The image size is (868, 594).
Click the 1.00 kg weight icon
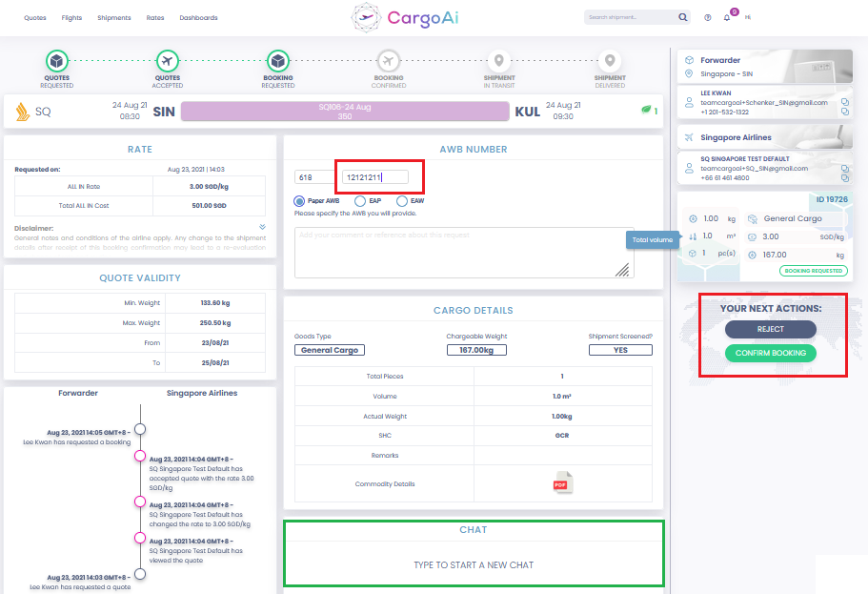click(x=693, y=219)
